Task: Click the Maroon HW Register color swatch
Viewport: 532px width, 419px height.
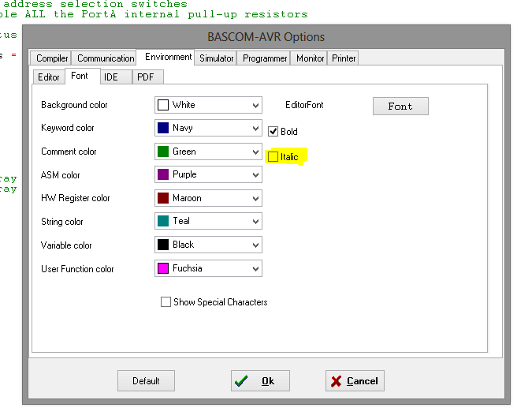Action: click(163, 198)
